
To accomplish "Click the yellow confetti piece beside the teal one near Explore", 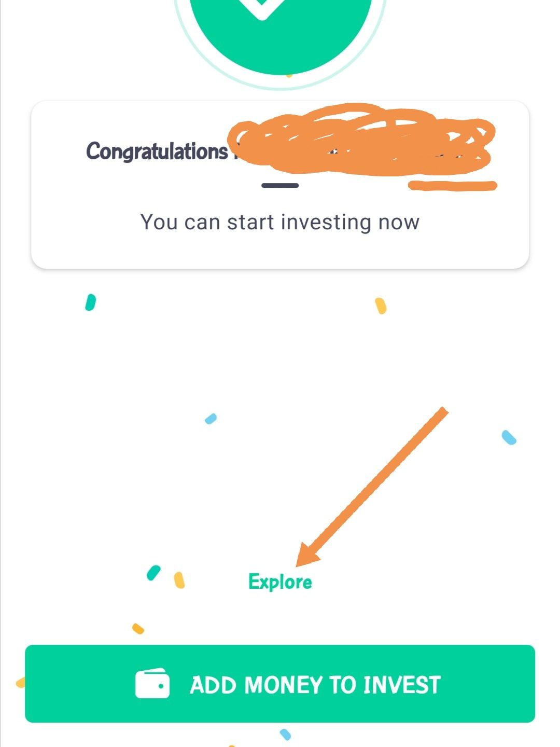I will [179, 580].
